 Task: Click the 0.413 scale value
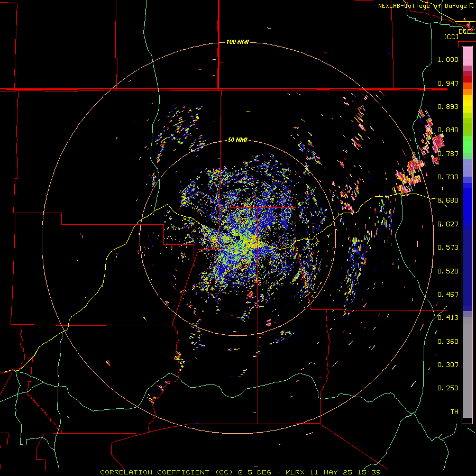click(448, 318)
